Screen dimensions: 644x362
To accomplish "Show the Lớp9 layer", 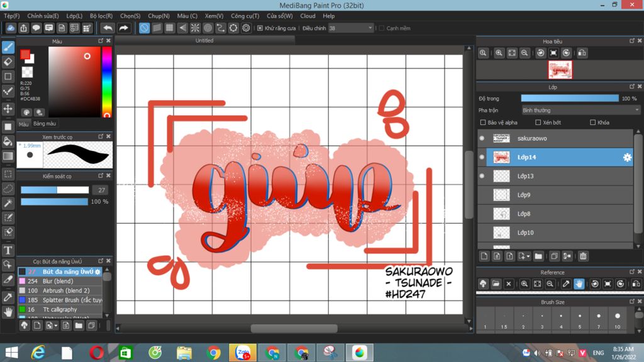I will coord(482,195).
